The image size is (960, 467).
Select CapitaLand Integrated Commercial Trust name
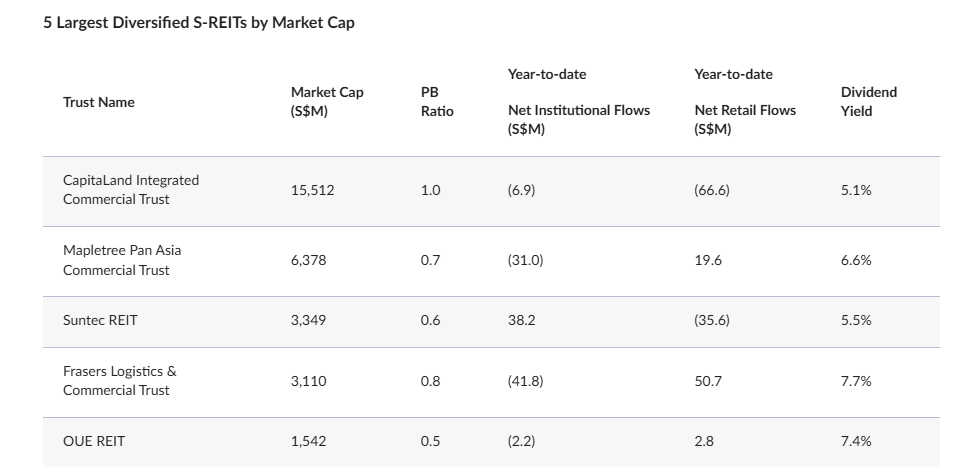[x=131, y=190]
